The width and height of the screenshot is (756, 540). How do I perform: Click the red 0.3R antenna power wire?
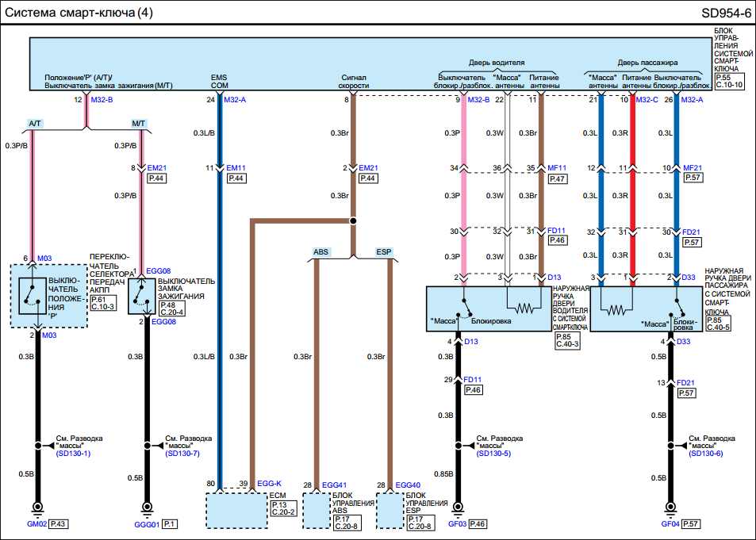pyautogui.click(x=632, y=190)
